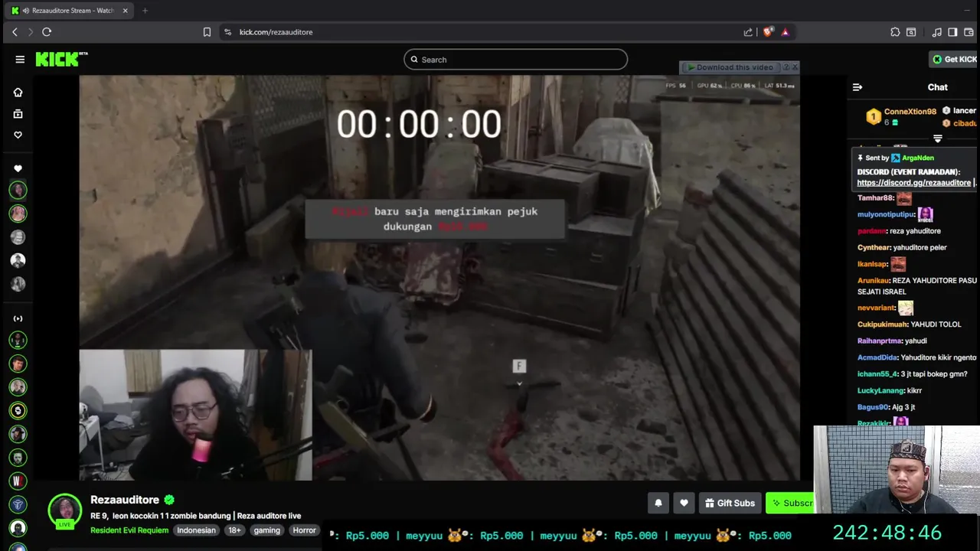
Task: Toggle stream notifications bell
Action: coord(658,503)
